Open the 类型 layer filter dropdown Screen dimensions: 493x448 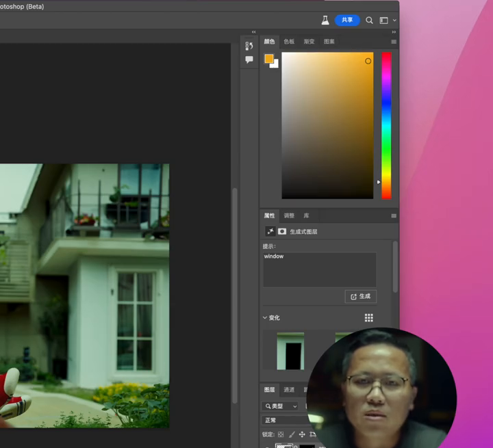(x=280, y=406)
